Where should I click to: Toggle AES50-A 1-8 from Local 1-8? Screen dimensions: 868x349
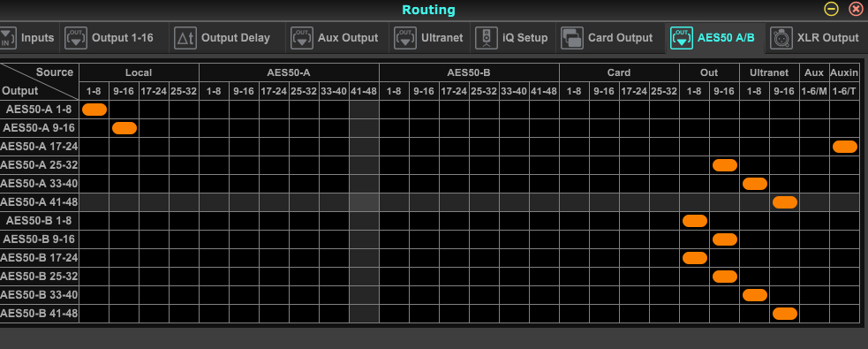[94, 110]
